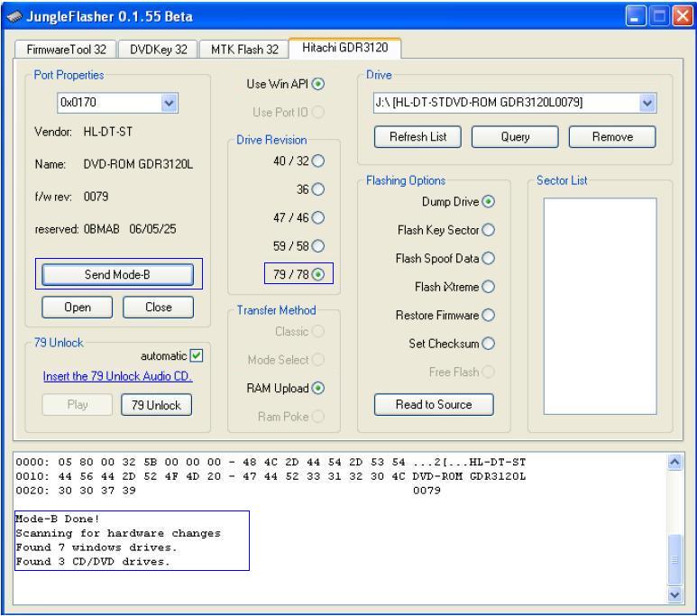The height and width of the screenshot is (616, 697).
Task: Expand the Drive J:\ selection dropdown
Action: tap(647, 103)
